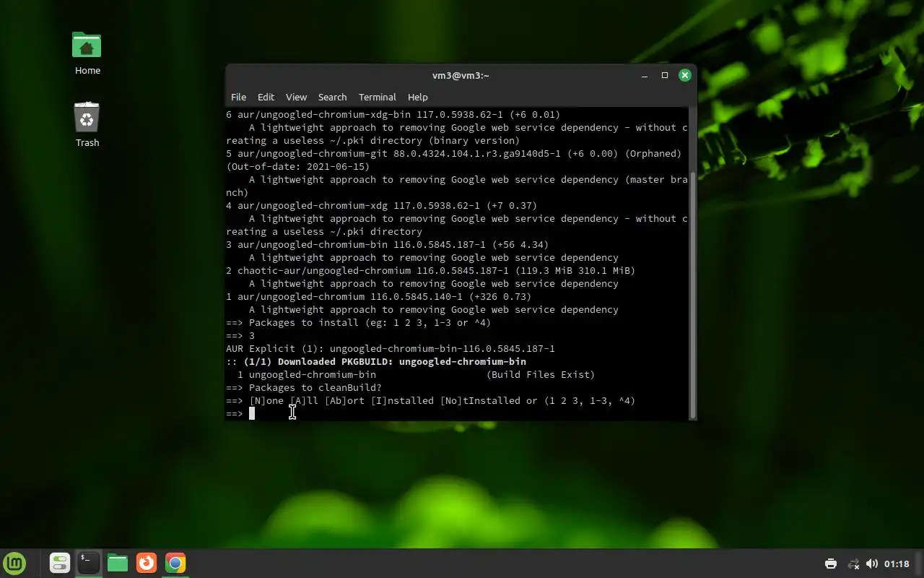924x578 pixels.
Task: Open the View menu in Terminal
Action: [296, 97]
